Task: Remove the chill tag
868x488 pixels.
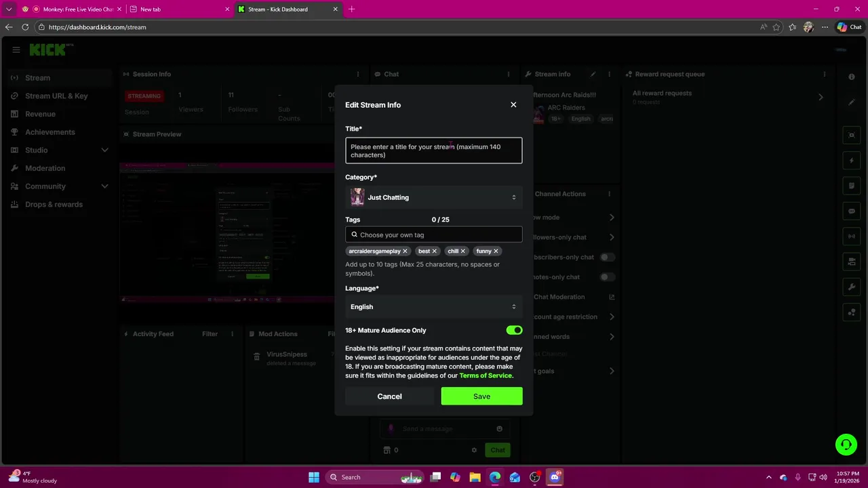Action: [x=463, y=251]
